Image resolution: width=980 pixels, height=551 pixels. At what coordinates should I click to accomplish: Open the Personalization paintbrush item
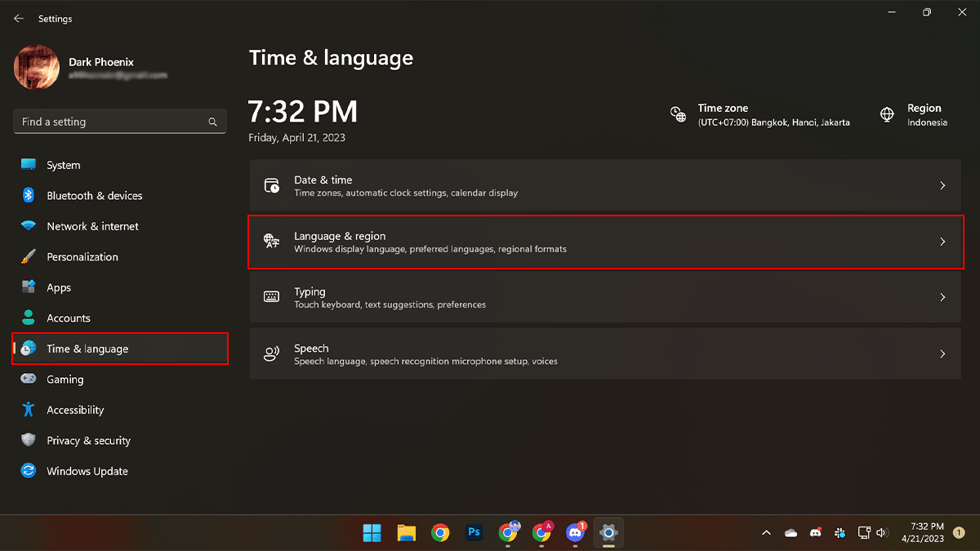pyautogui.click(x=82, y=257)
